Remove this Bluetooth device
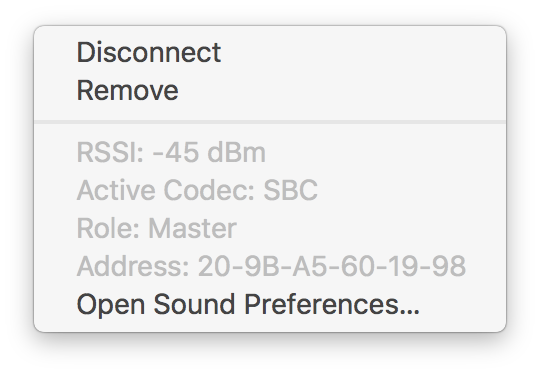The image size is (540, 374). click(270, 90)
